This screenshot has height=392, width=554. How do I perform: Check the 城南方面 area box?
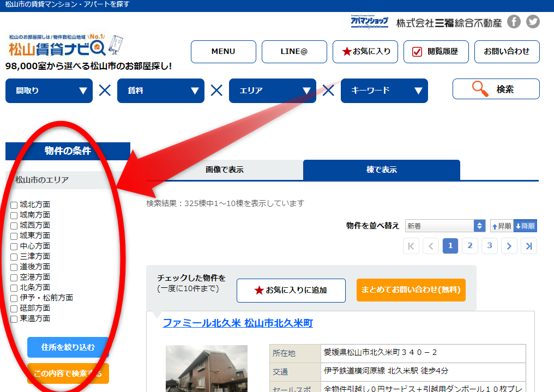click(x=14, y=215)
